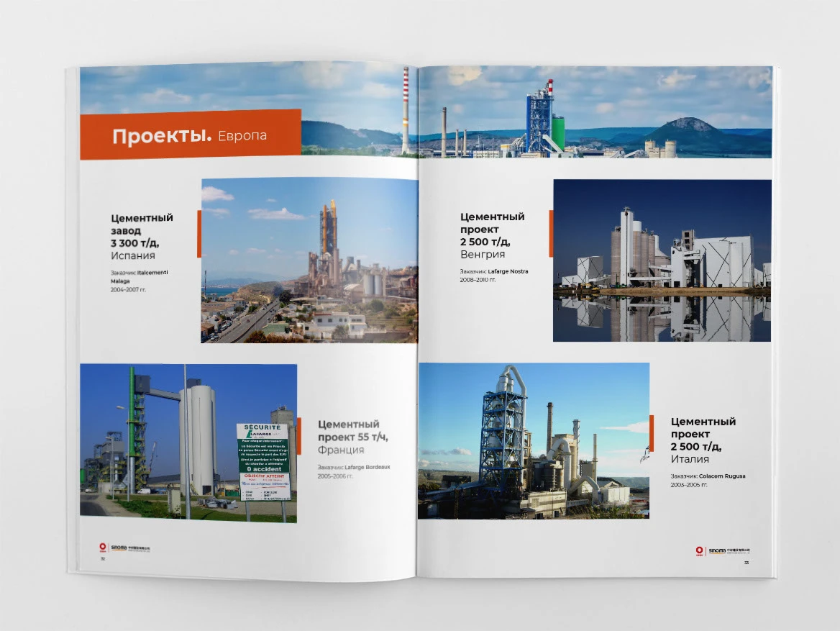Screen dimensions: 840x631
Task: Click the "Испания" country label
Action: point(133,255)
